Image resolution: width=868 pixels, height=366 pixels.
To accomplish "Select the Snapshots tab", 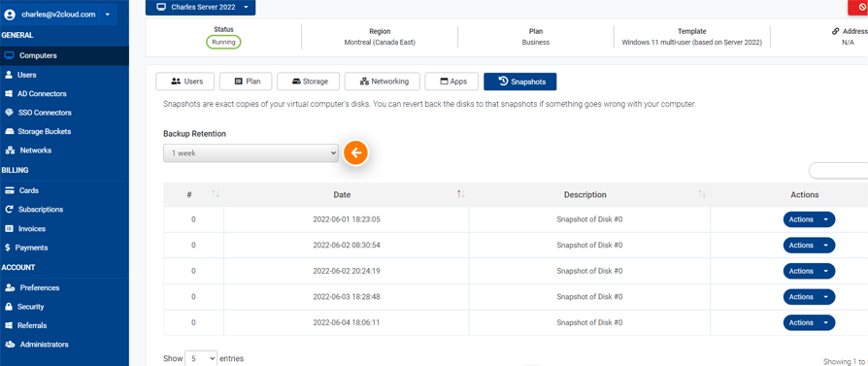I will pos(520,82).
